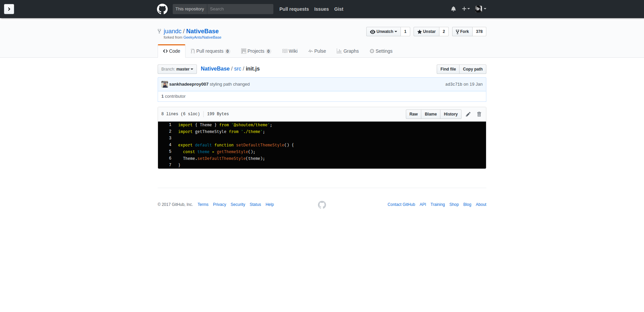Open the NativeBase repository title link
Screen dimensions: 644x312
[x=202, y=31]
